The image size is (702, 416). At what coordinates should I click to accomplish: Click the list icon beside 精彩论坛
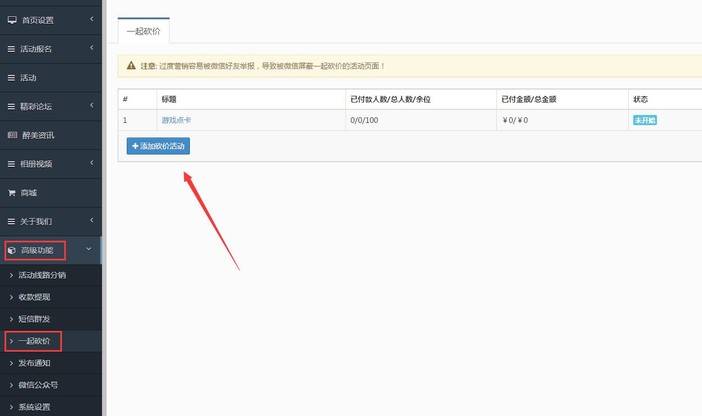coord(12,106)
